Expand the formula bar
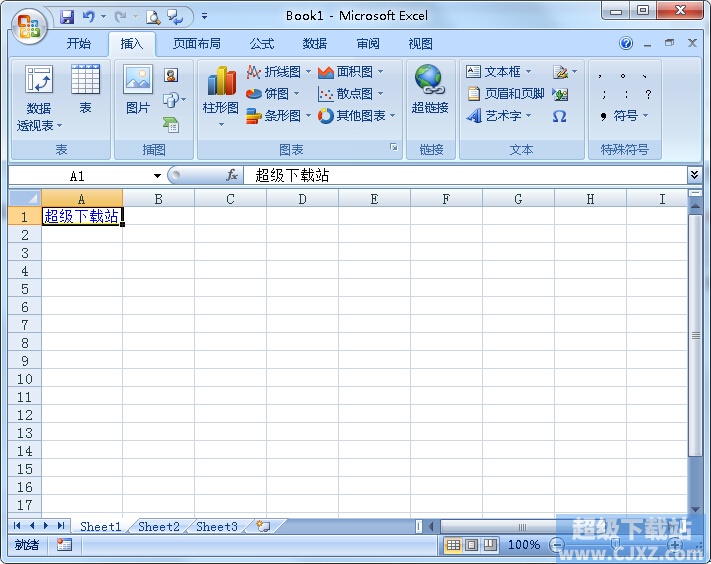Viewport: 711px width, 564px height. [694, 175]
